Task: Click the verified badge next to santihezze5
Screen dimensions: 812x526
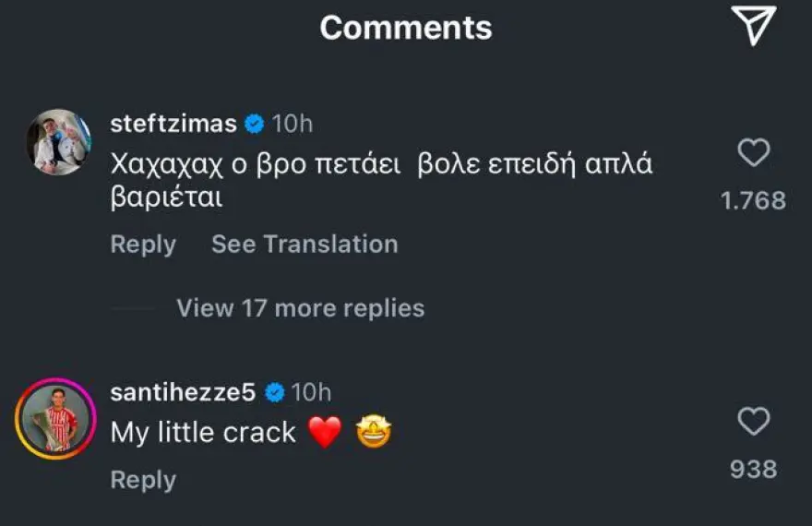Action: (x=273, y=393)
